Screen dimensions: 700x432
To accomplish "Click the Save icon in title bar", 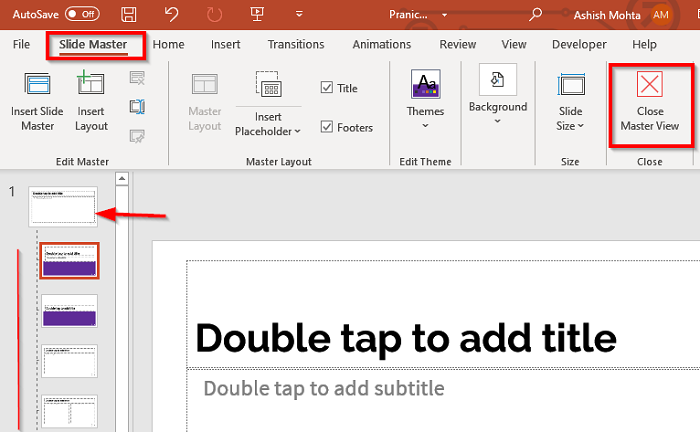I will (x=129, y=15).
